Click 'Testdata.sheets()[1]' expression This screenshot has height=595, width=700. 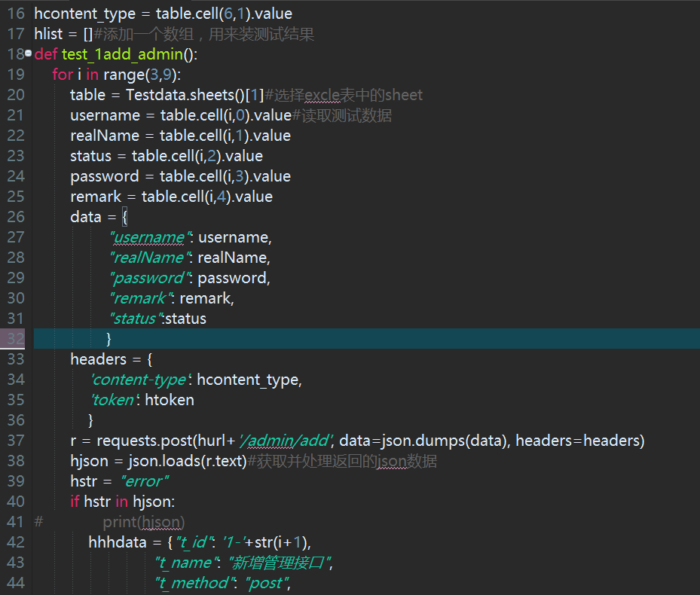(194, 95)
